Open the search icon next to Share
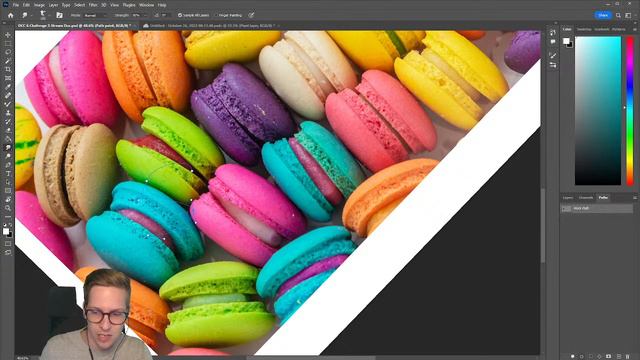Screen dimensions: 640x360 pyautogui.click(x=618, y=15)
